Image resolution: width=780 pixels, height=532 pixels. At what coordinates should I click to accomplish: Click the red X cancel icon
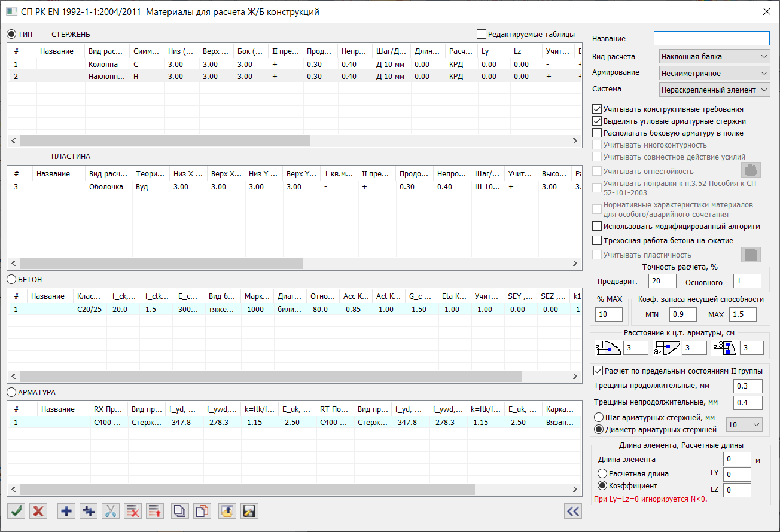39,511
